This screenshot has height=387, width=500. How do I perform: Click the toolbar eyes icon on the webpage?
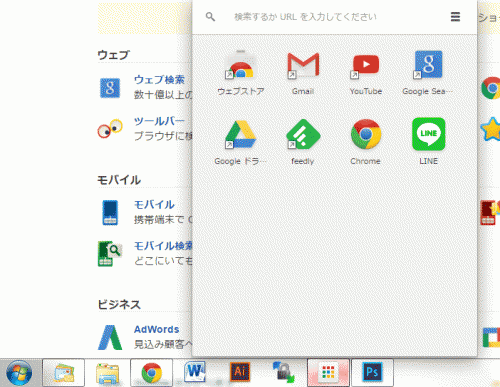coord(110,128)
